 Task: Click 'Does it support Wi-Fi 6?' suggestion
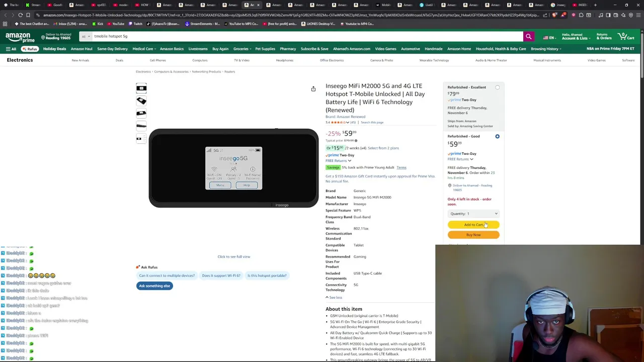tap(221, 276)
